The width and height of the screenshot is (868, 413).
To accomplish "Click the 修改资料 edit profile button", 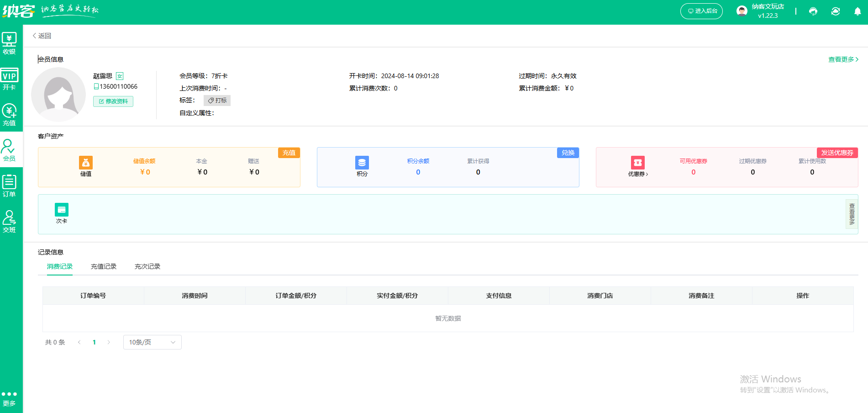I will click(x=113, y=101).
